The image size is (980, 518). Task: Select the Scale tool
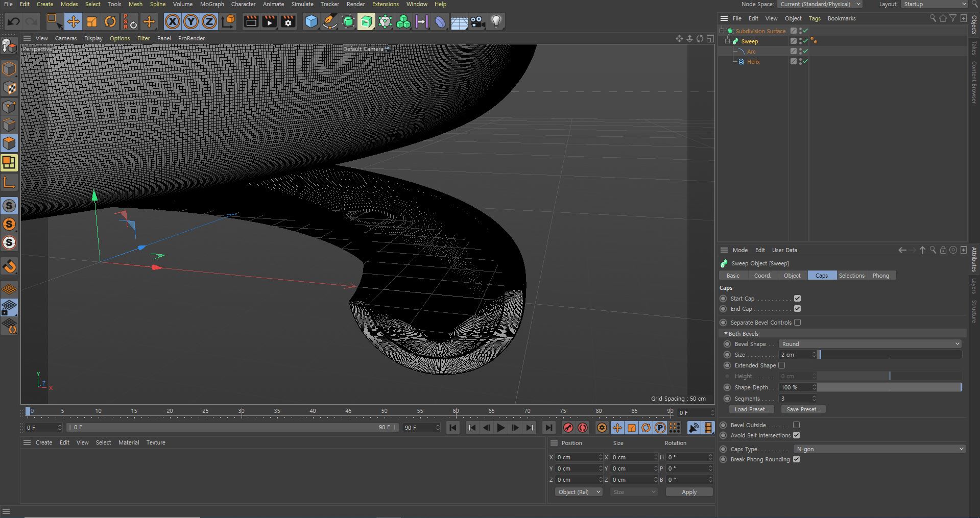click(92, 21)
